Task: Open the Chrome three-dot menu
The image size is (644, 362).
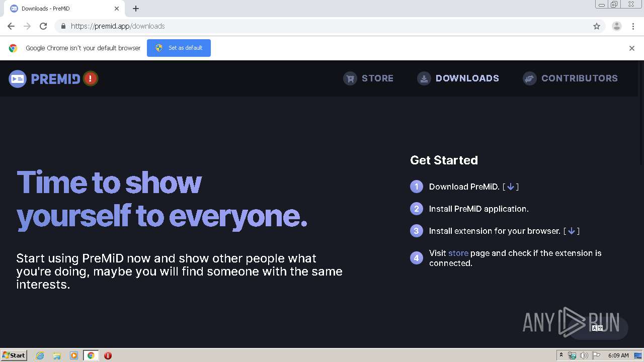Action: (633, 26)
